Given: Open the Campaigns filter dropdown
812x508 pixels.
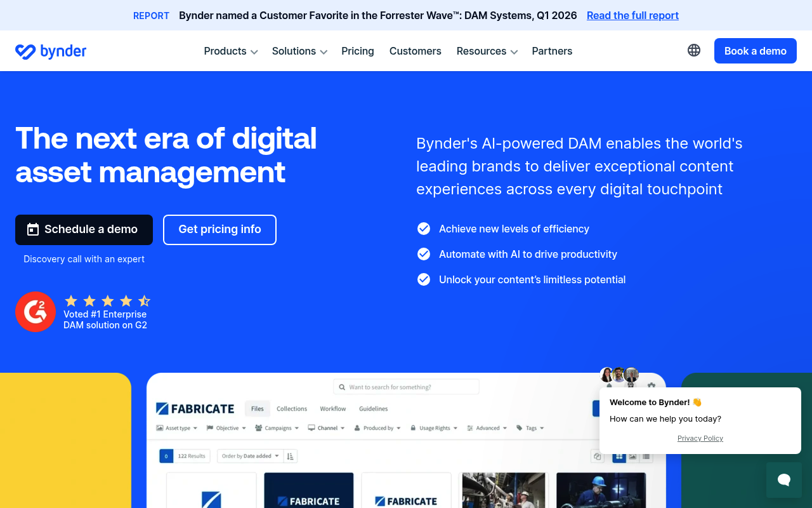Looking at the screenshot, I should coord(277,428).
